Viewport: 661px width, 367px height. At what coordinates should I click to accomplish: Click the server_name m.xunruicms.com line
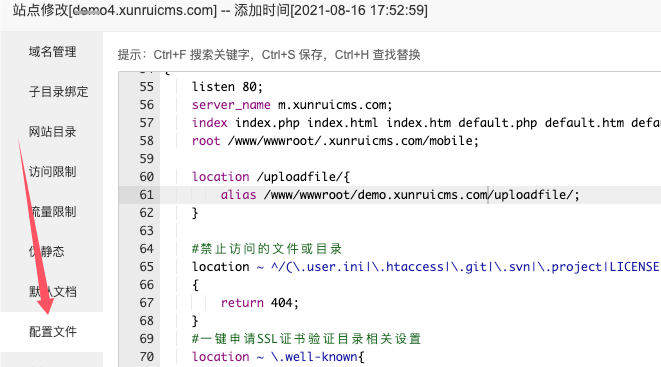point(292,105)
